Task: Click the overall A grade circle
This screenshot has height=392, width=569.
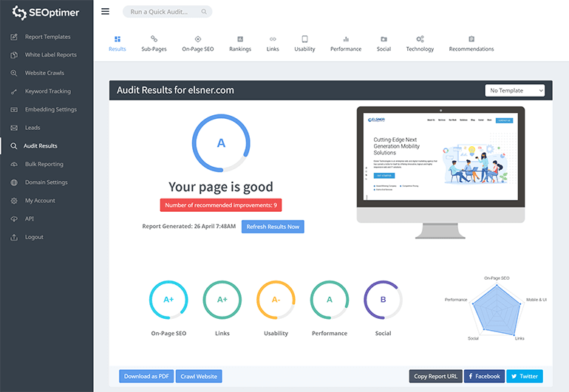Action: [221, 143]
